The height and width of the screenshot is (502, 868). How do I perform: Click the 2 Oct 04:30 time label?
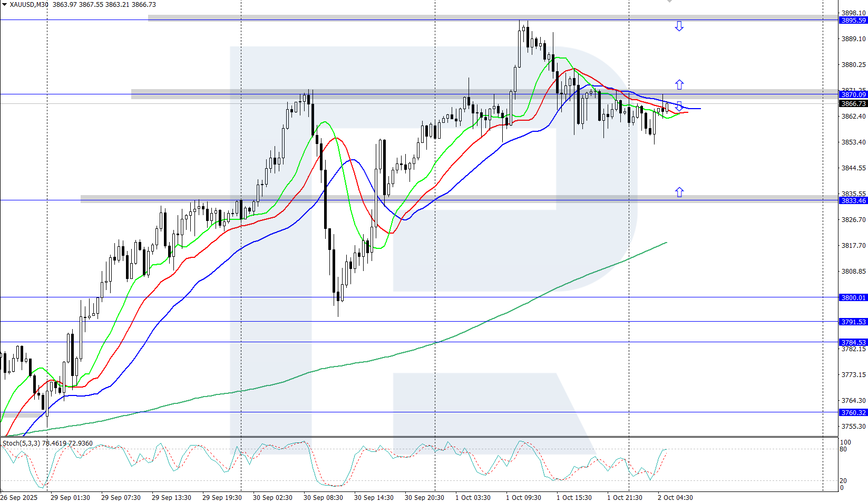[675, 497]
